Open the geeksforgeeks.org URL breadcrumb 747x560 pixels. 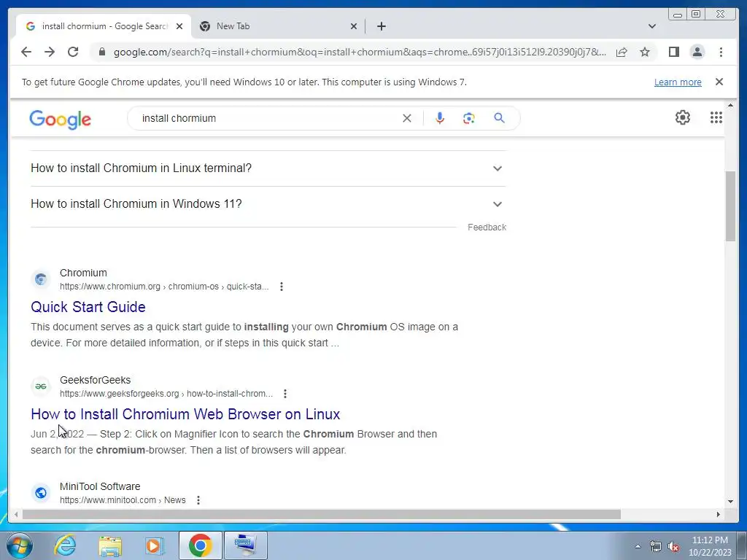point(166,393)
